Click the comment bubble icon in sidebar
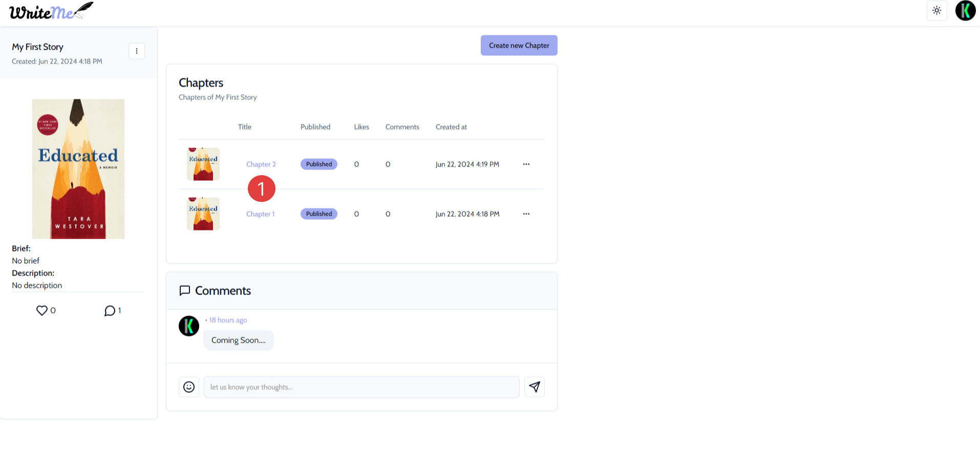Image resolution: width=980 pixels, height=462 pixels. (x=110, y=311)
